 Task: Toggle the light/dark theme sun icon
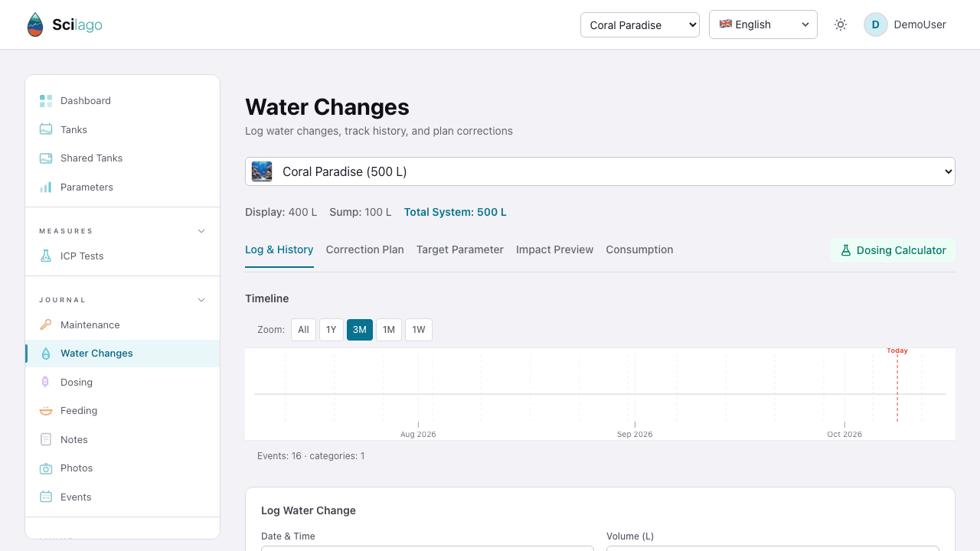click(841, 24)
